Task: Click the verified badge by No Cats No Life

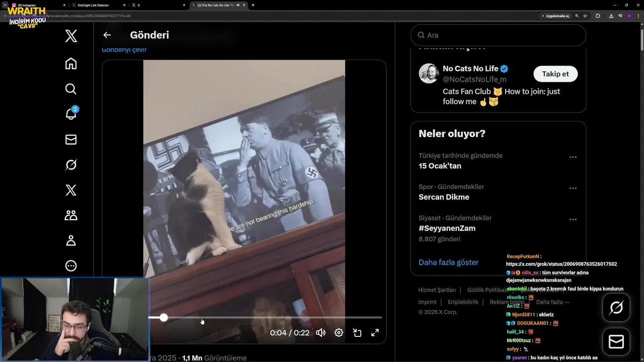Action: click(504, 69)
